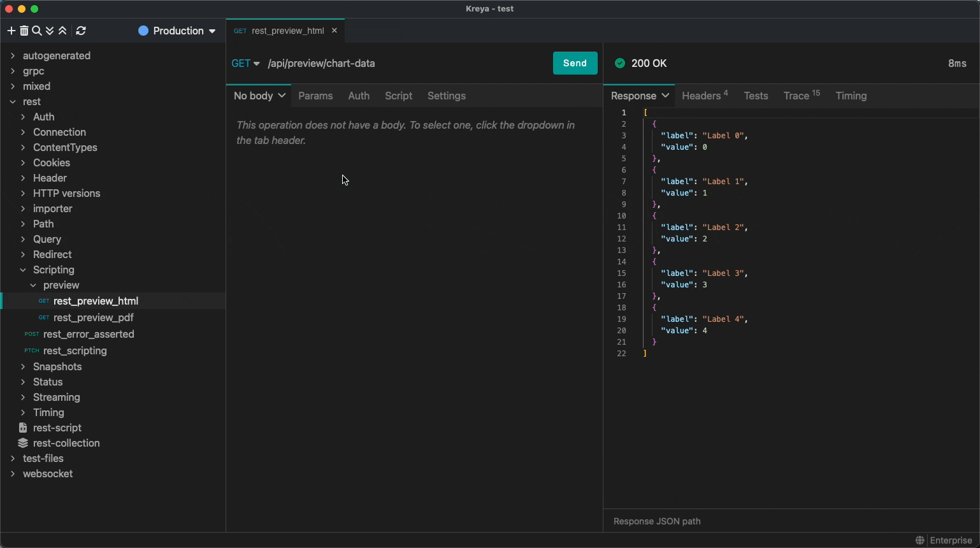Screen dimensions: 980x548
Task: Expand all folders with double-chevron down icon
Action: tap(50, 31)
